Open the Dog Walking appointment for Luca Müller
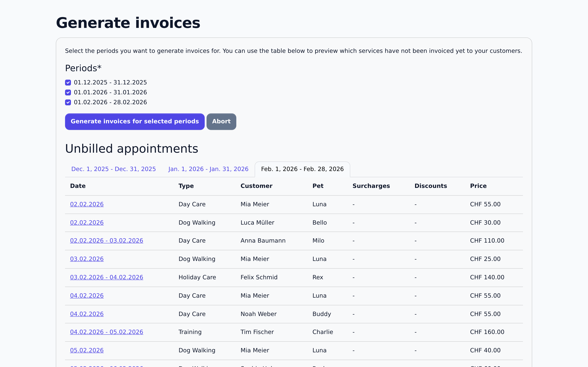 pyautogui.click(x=87, y=222)
